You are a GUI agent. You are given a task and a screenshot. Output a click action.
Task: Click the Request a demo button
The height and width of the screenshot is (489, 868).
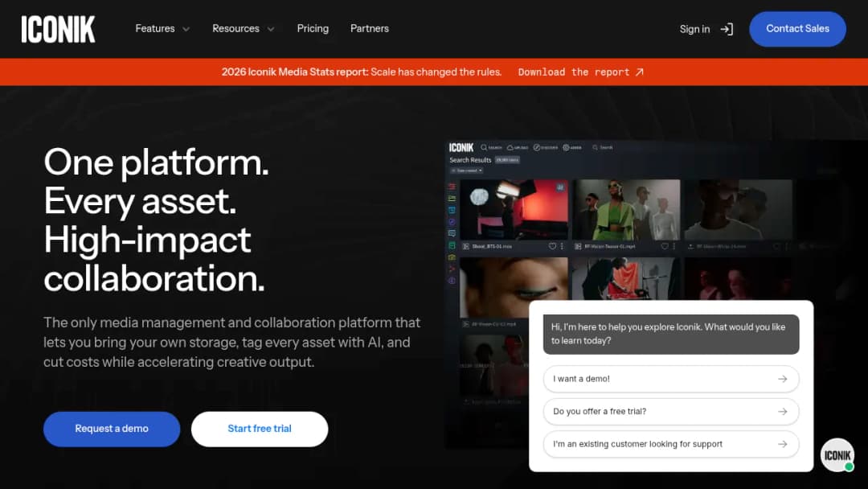pos(112,429)
